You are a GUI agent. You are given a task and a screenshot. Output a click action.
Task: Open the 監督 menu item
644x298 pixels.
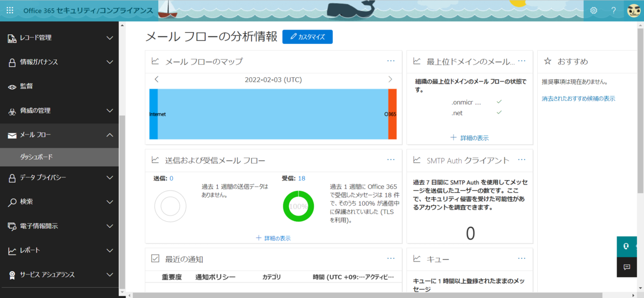click(x=59, y=86)
